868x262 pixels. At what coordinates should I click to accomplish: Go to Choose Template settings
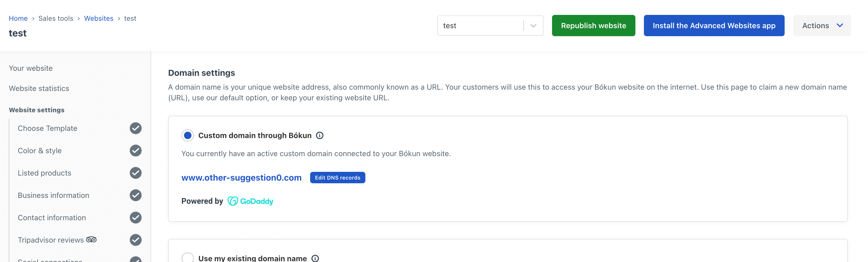[48, 128]
